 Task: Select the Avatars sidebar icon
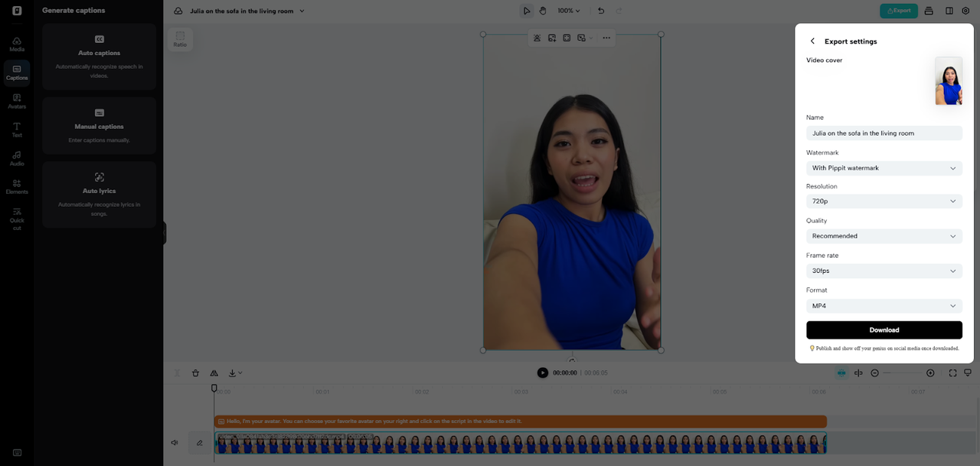pyautogui.click(x=16, y=100)
